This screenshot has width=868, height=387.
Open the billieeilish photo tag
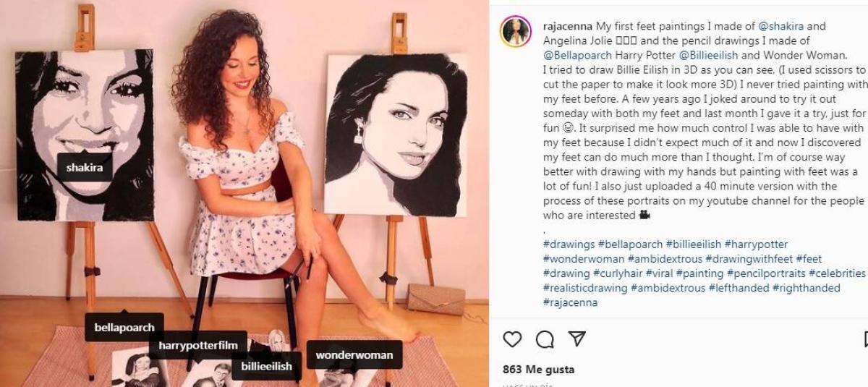(x=267, y=366)
